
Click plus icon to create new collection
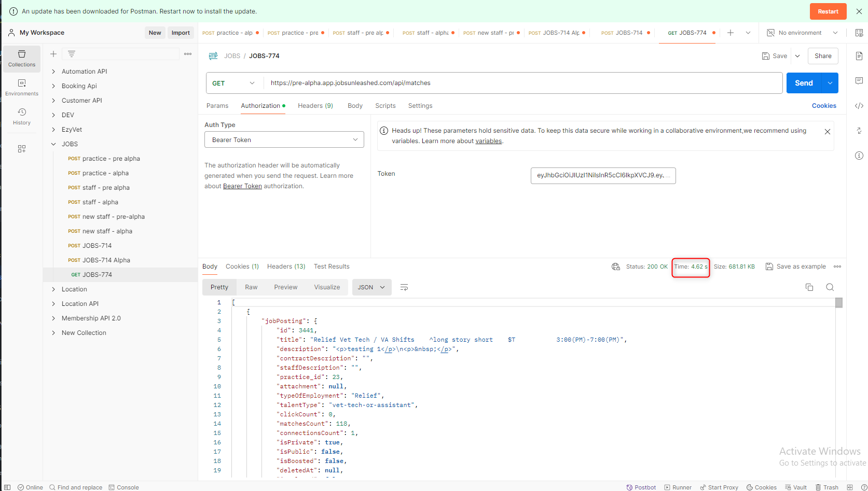coord(53,54)
